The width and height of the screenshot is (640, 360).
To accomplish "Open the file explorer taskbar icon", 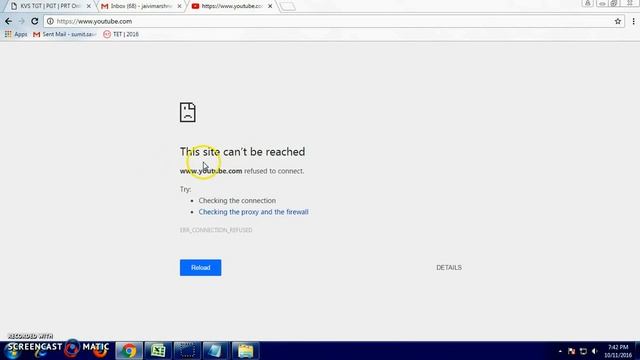I will pyautogui.click(x=245, y=351).
